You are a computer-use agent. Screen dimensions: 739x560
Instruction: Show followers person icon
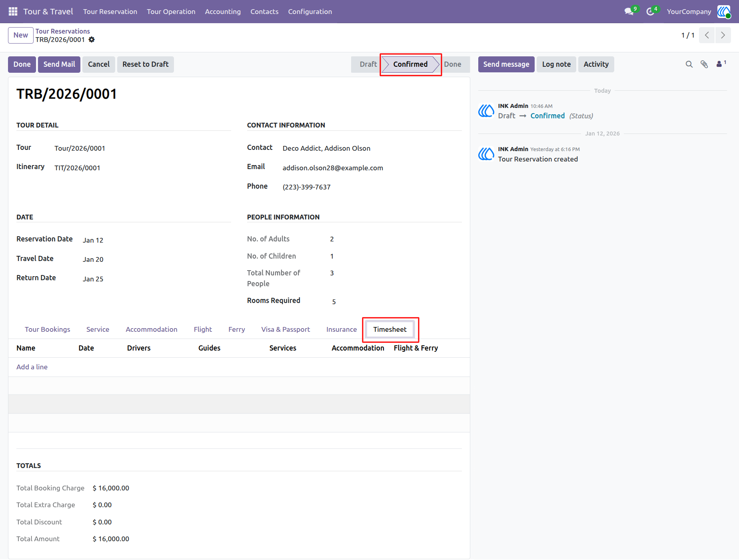point(719,64)
